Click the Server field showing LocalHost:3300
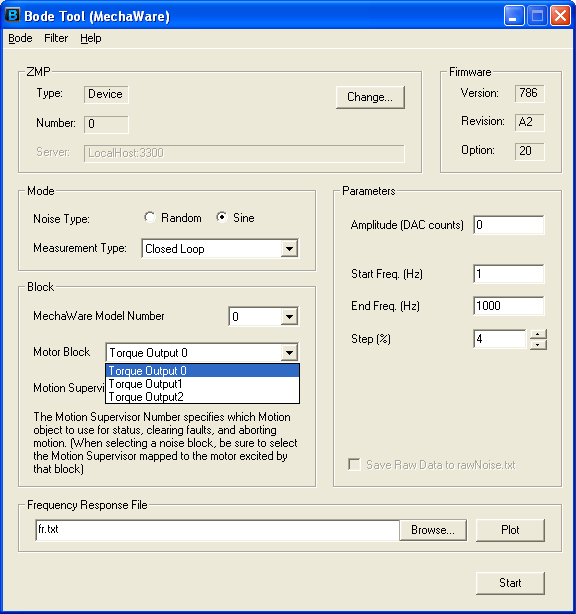Screen dimensions: 576x614 (244, 153)
